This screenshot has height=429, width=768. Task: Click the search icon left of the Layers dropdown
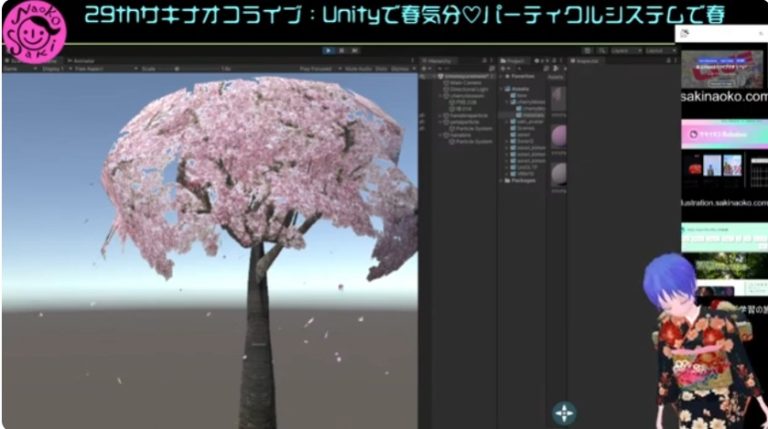601,51
